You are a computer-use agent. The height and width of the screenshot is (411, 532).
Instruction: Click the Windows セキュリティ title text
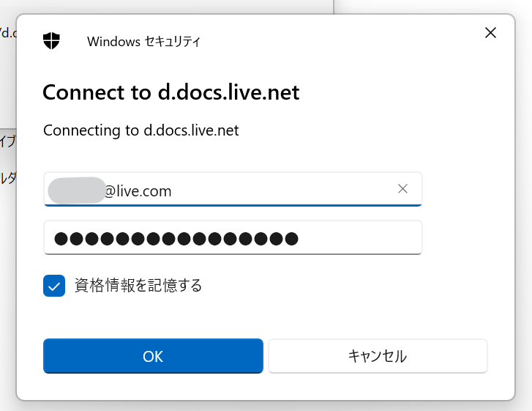pos(143,42)
